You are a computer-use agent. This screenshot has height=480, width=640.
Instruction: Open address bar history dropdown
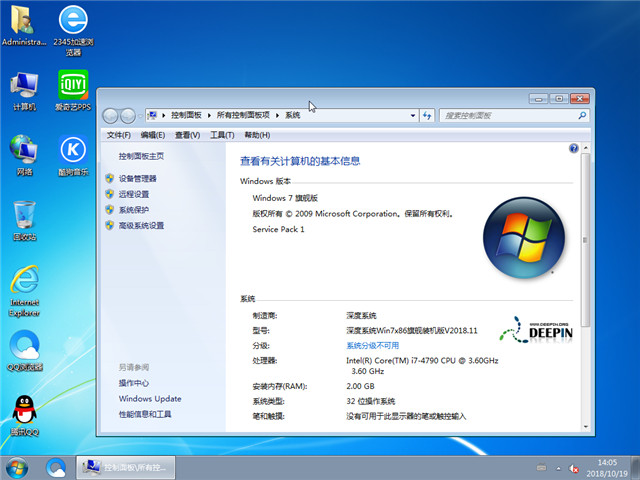pyautogui.click(x=413, y=116)
